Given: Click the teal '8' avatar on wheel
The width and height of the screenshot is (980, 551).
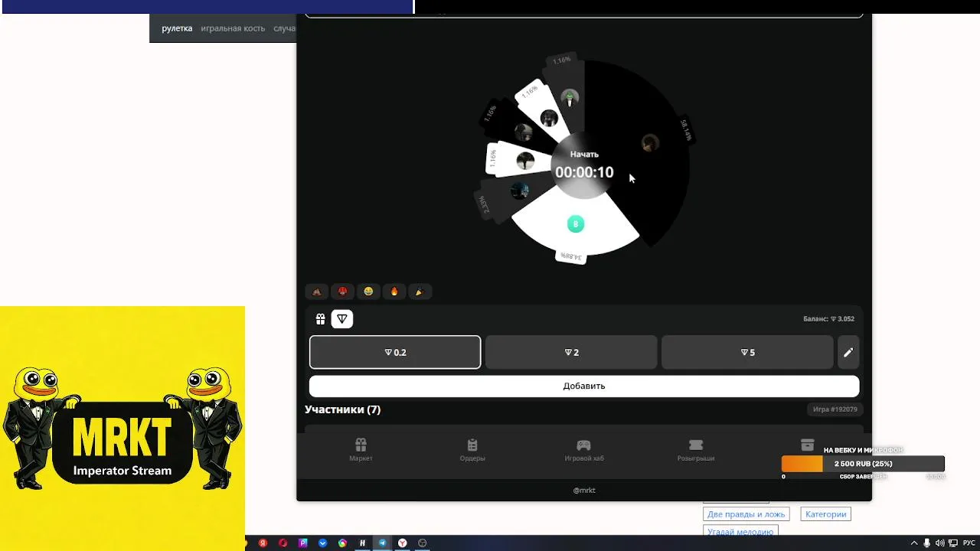Looking at the screenshot, I should click(576, 223).
